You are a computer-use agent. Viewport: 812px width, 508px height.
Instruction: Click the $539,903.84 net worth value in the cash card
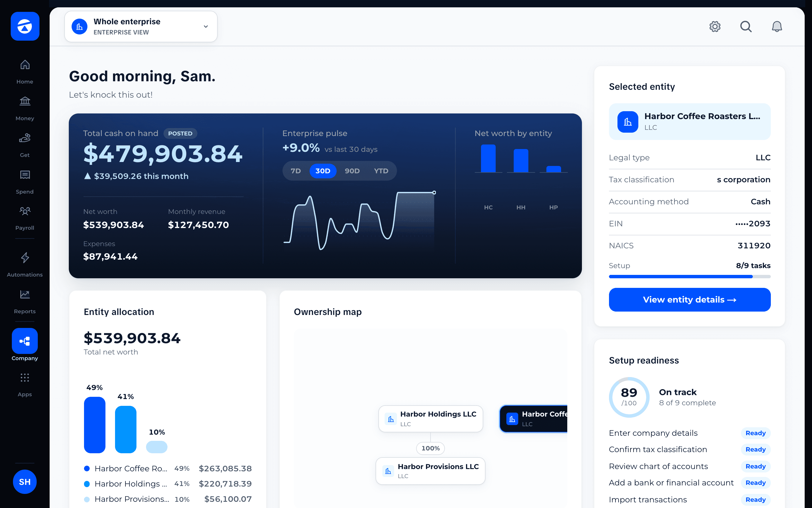pos(113,225)
